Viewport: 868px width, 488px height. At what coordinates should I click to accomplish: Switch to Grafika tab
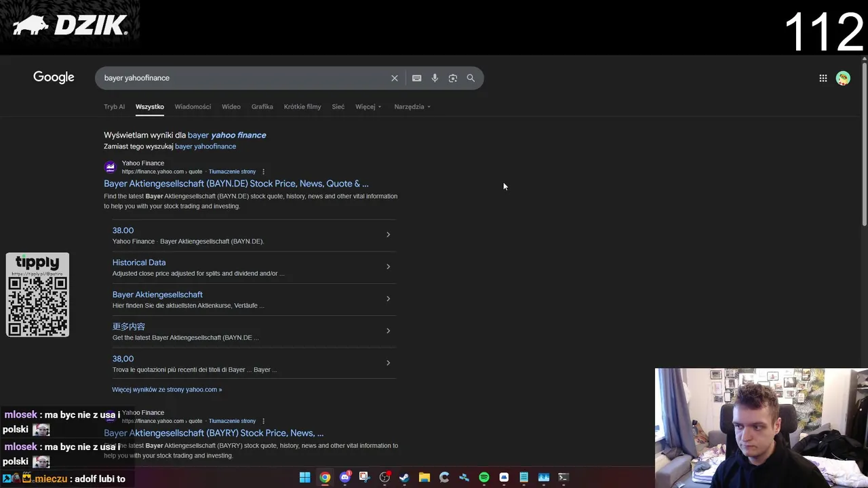coord(262,106)
